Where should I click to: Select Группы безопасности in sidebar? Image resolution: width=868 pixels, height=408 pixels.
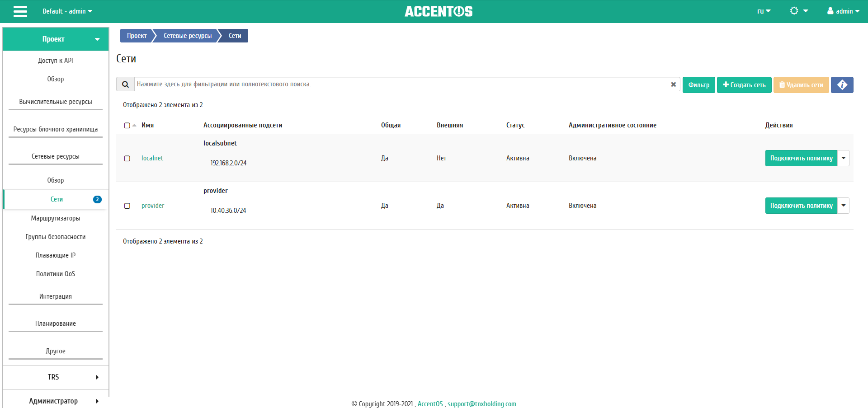point(56,237)
